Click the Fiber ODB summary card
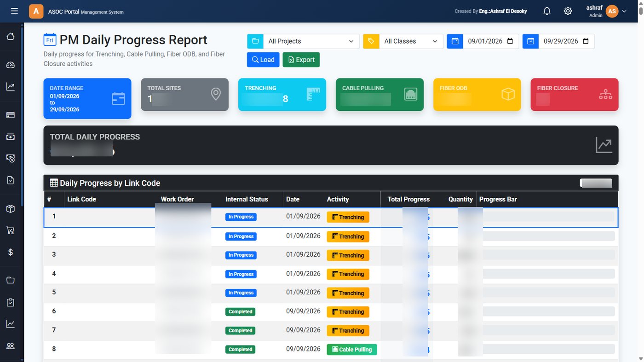This screenshot has width=644, height=362. click(477, 94)
